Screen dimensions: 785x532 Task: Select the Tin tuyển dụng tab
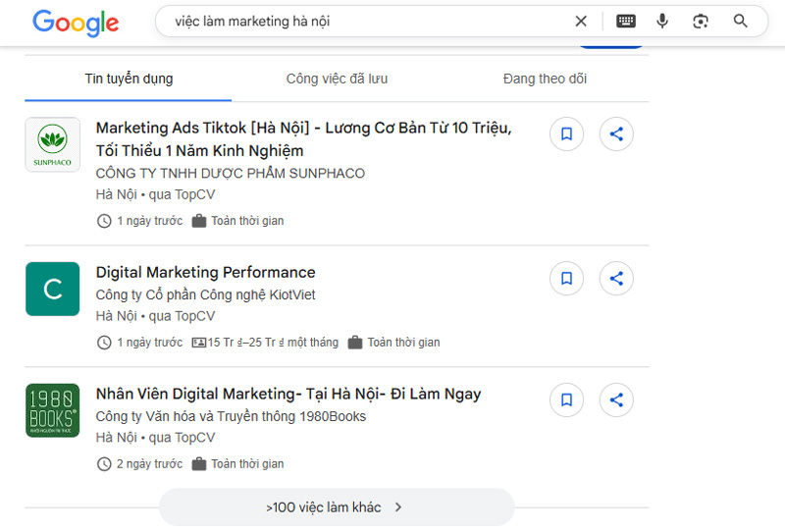(x=129, y=79)
